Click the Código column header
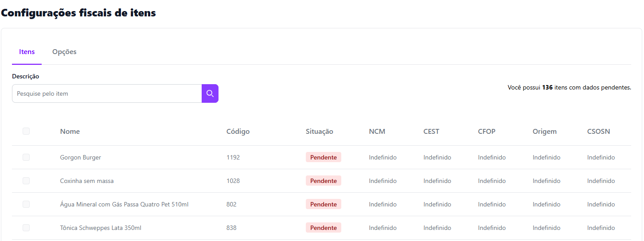The height and width of the screenshot is (241, 644). coord(238,132)
